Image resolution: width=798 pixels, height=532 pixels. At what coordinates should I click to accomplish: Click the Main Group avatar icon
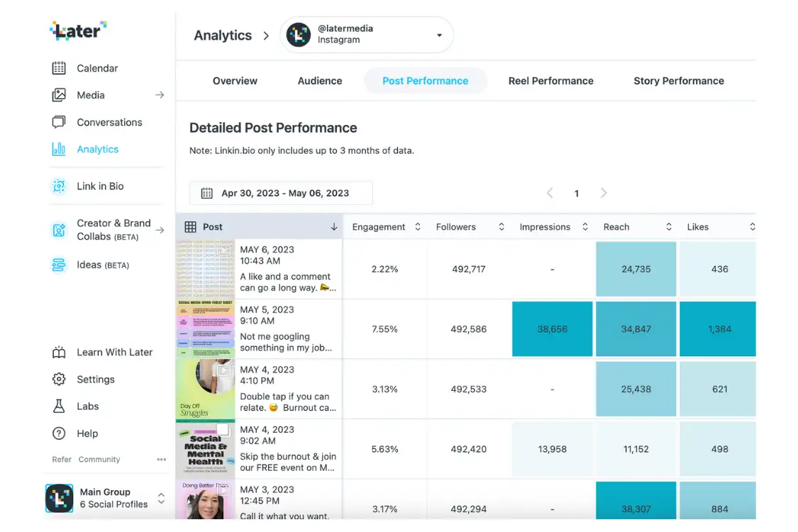tap(60, 498)
